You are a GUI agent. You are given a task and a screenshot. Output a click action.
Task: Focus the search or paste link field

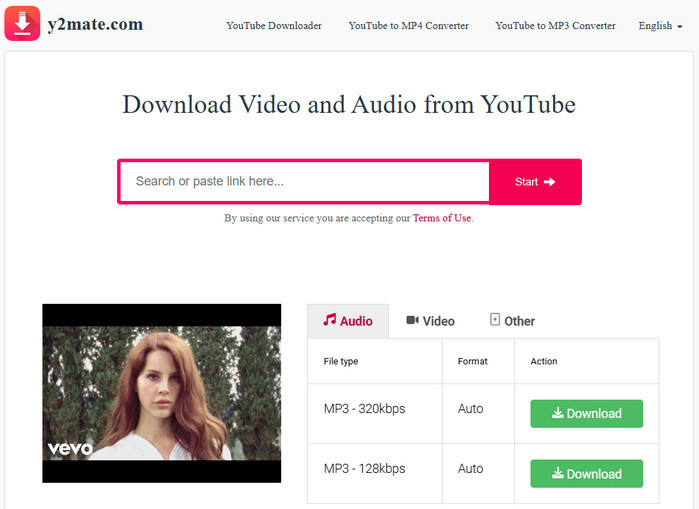click(304, 182)
